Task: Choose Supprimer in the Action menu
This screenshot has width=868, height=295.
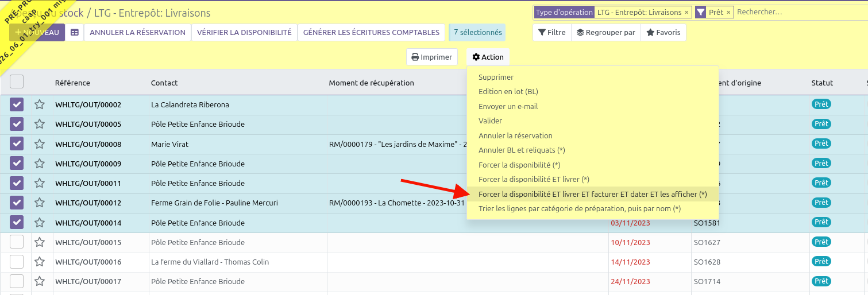Action: [592, 77]
